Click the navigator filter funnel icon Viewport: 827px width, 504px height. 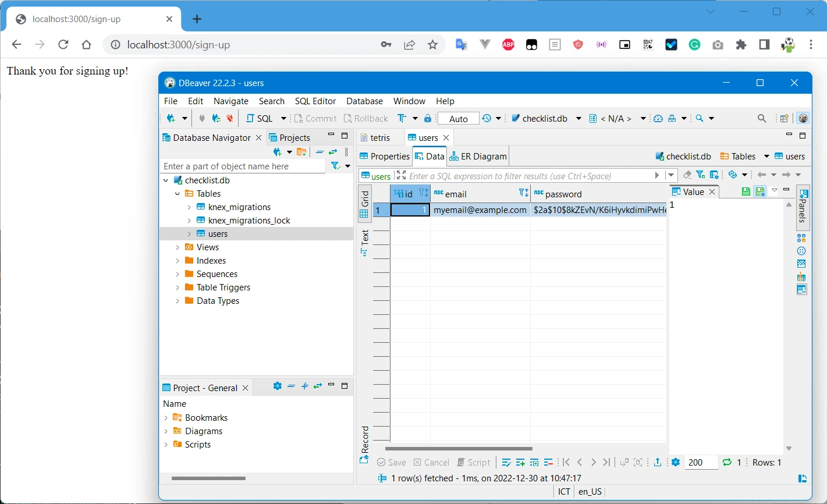click(335, 166)
